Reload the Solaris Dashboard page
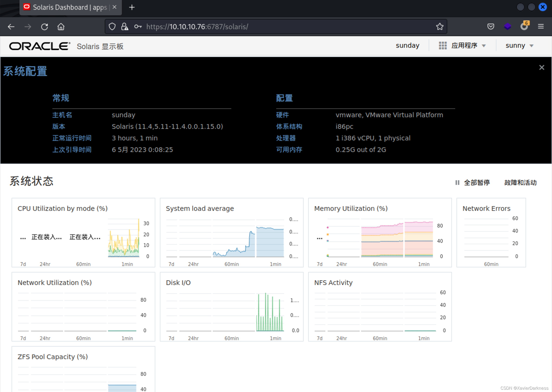This screenshot has height=392, width=552. click(44, 27)
